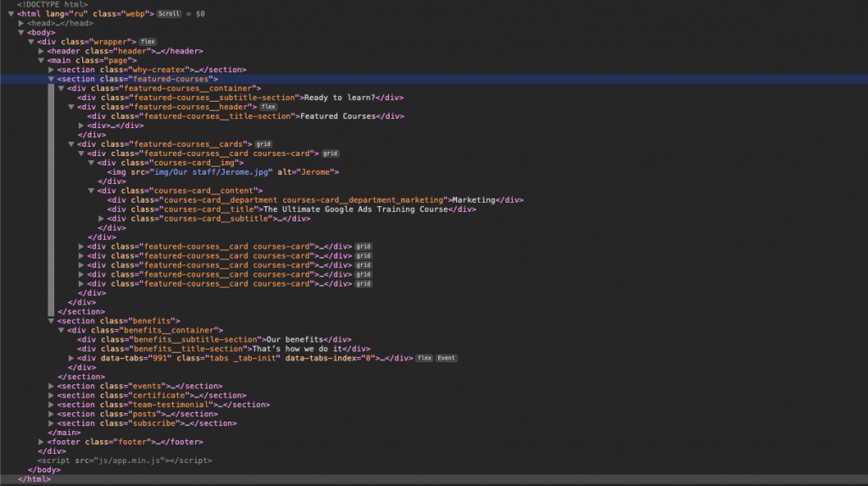
Task: Select the selected featured-courses section row
Action: 434,79
